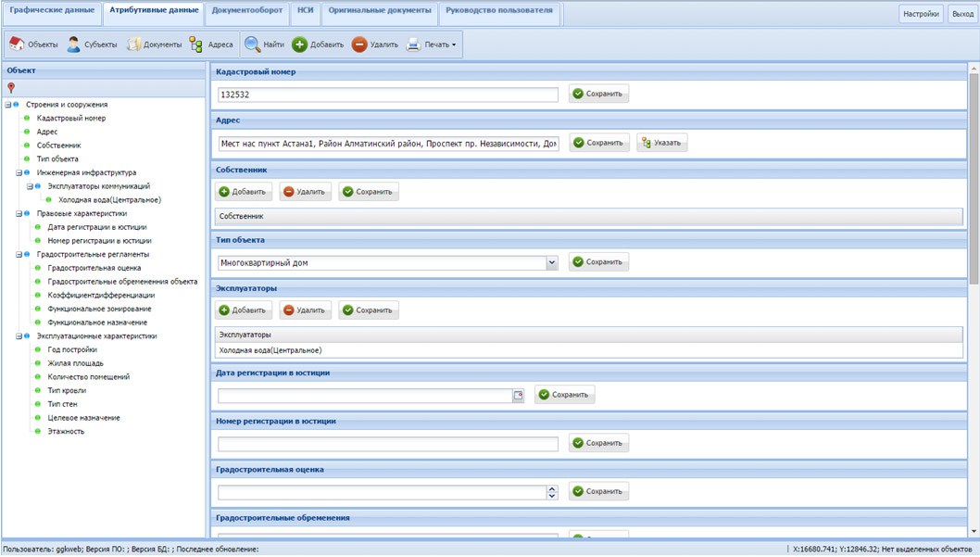980x557 pixels.
Task: Click Указать button next to address
Action: click(x=661, y=143)
